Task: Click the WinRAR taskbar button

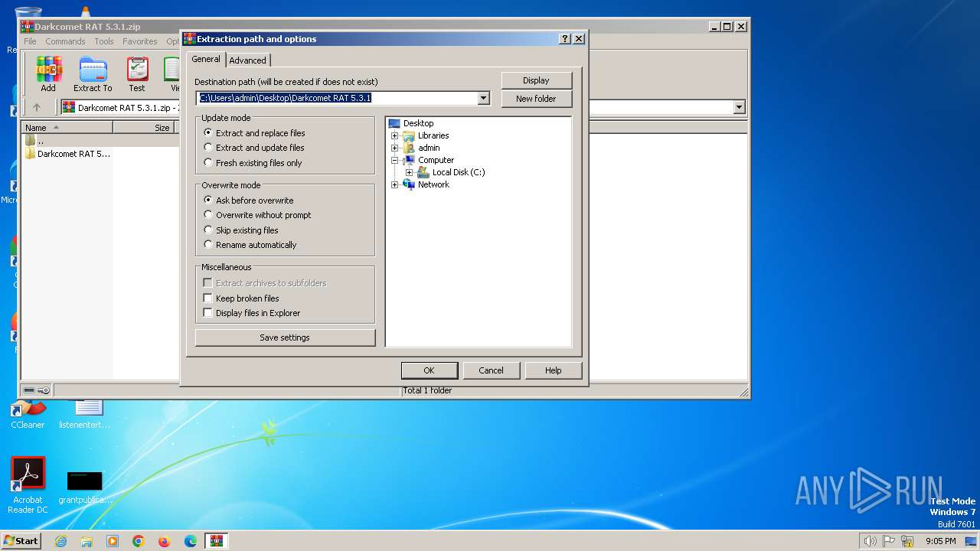Action: (x=216, y=541)
